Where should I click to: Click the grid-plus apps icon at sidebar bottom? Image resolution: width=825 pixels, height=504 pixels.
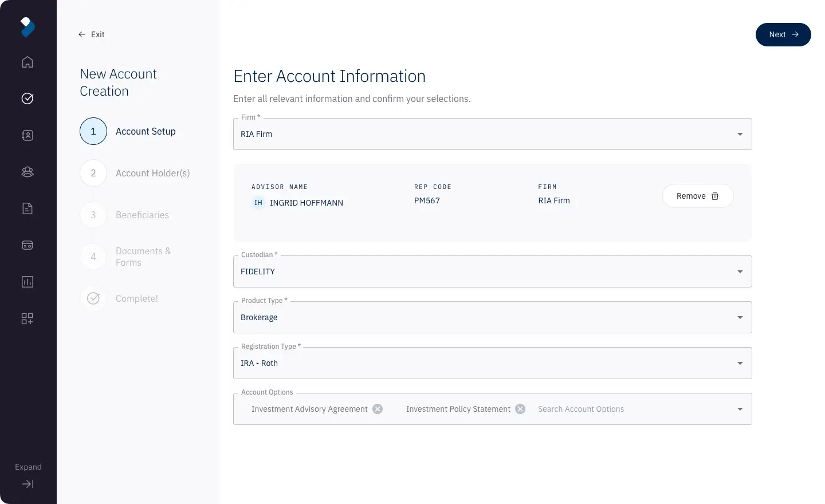click(x=27, y=318)
